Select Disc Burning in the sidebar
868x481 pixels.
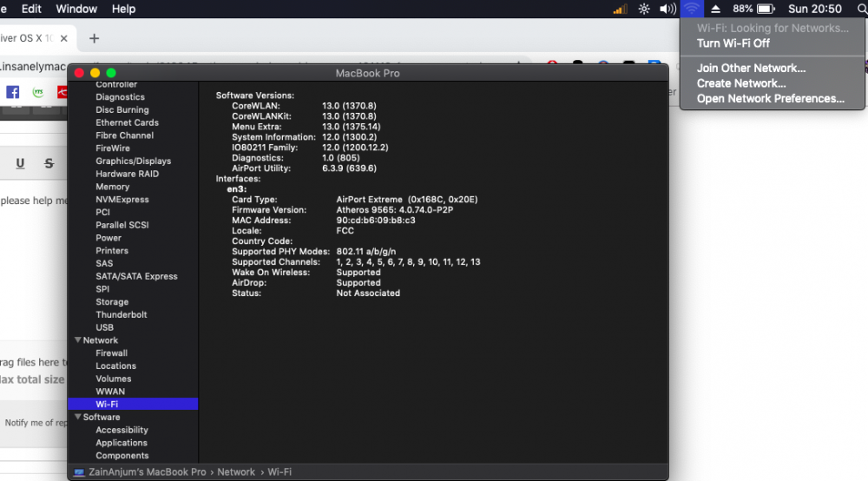pyautogui.click(x=122, y=109)
